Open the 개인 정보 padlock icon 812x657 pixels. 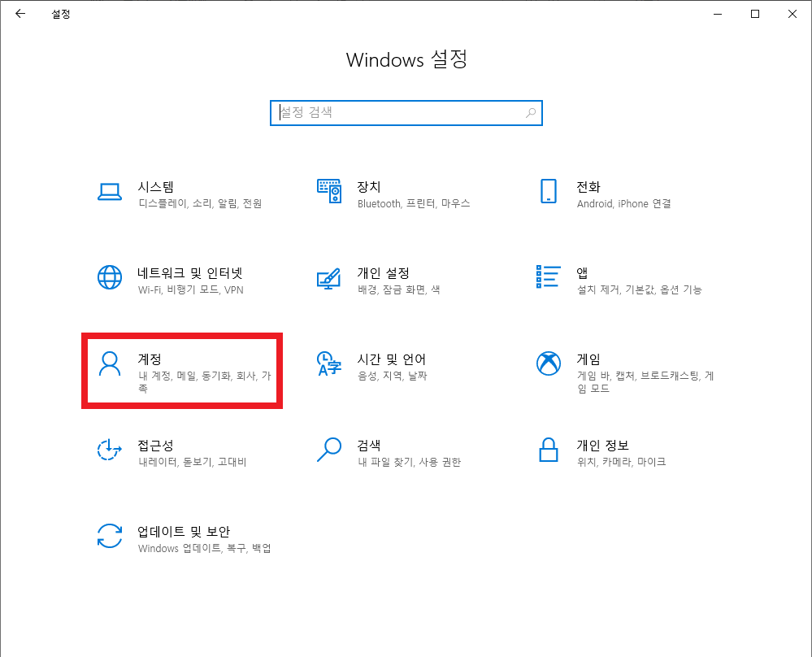pyautogui.click(x=549, y=449)
